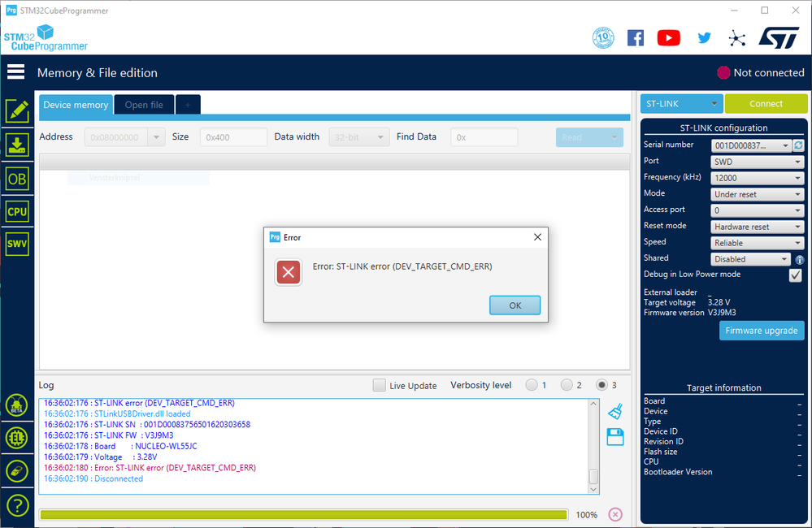Click log line 'Board : NUCLEO-WL55JC'
Viewport: 812px width, 528px height.
pos(120,446)
